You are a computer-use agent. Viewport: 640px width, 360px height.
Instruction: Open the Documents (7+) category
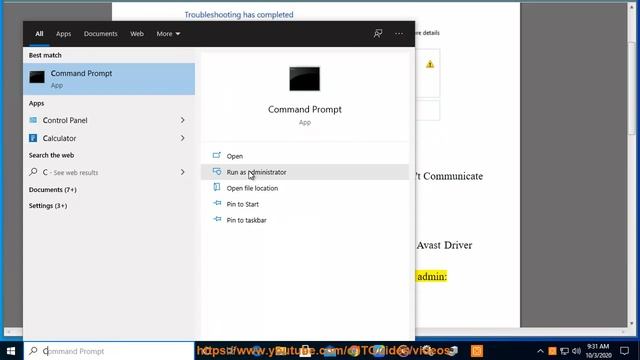click(x=53, y=189)
